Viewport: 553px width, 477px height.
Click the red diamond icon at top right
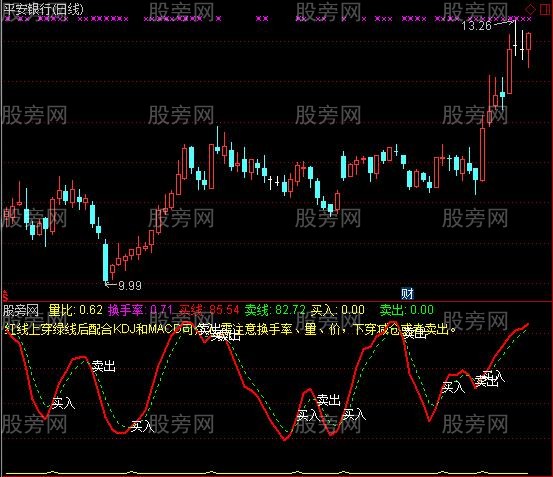530,10
